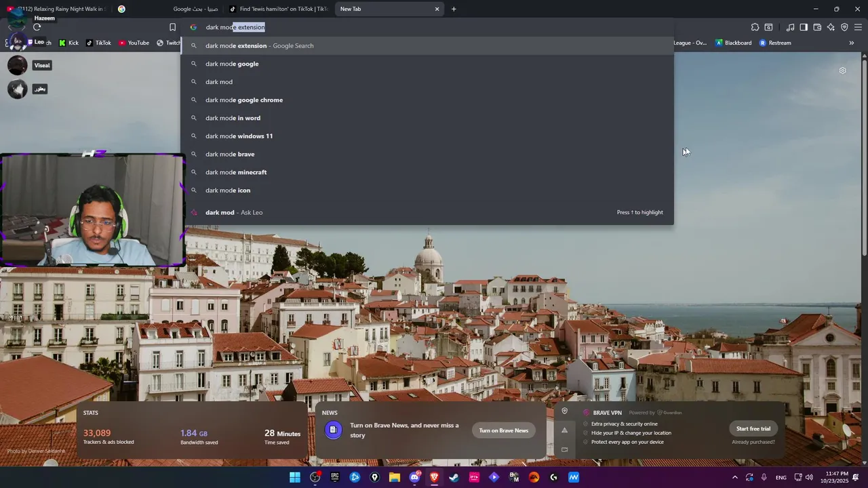Viewport: 868px width, 488px height.
Task: Open Logitech G Hub from taskbar
Action: point(553,477)
